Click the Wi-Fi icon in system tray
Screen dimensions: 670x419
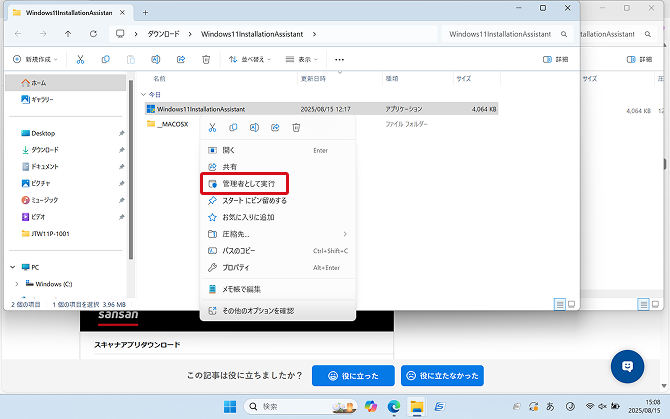(x=590, y=406)
